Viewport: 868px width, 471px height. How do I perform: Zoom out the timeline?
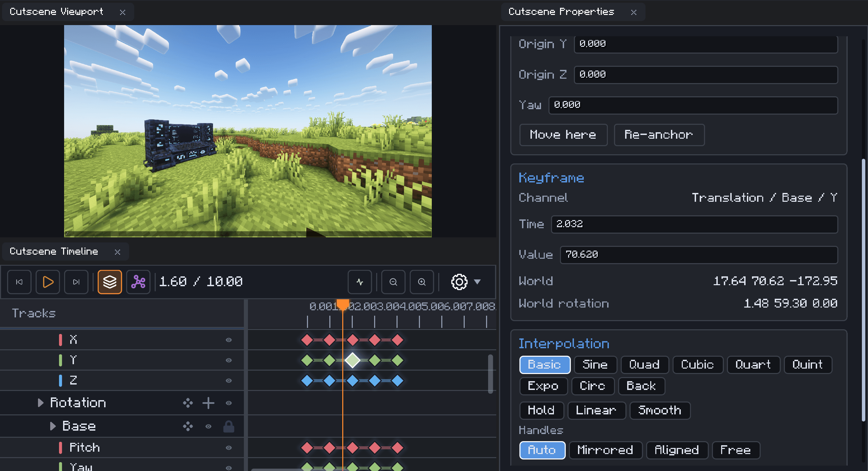tap(393, 282)
